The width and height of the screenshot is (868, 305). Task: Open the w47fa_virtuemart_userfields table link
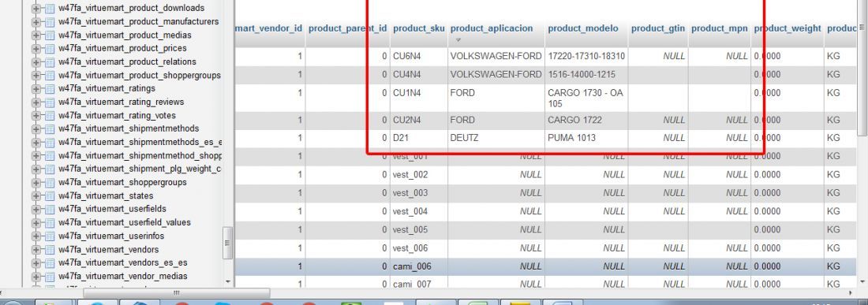112,209
